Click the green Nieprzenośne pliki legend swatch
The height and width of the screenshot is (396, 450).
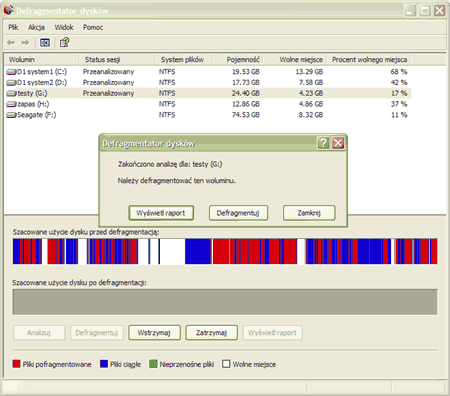(x=153, y=364)
